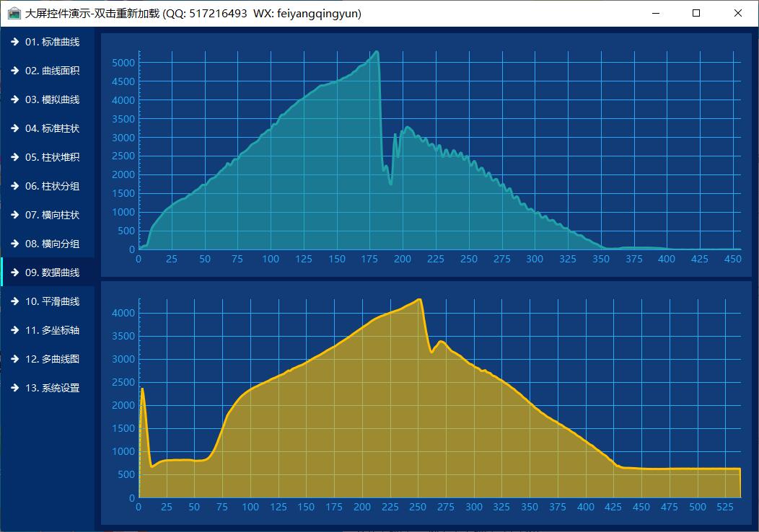
Task: Open the 03. 模拟曲线 page
Action: (52, 99)
